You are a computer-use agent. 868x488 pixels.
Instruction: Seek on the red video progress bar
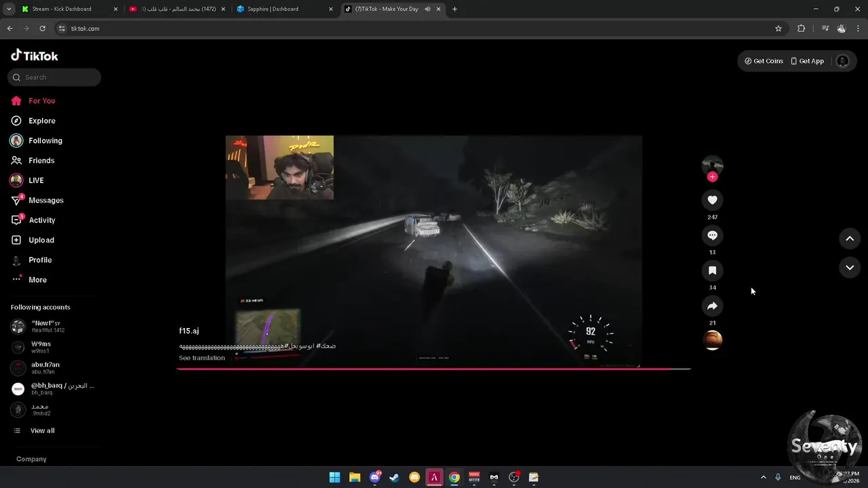click(x=433, y=369)
